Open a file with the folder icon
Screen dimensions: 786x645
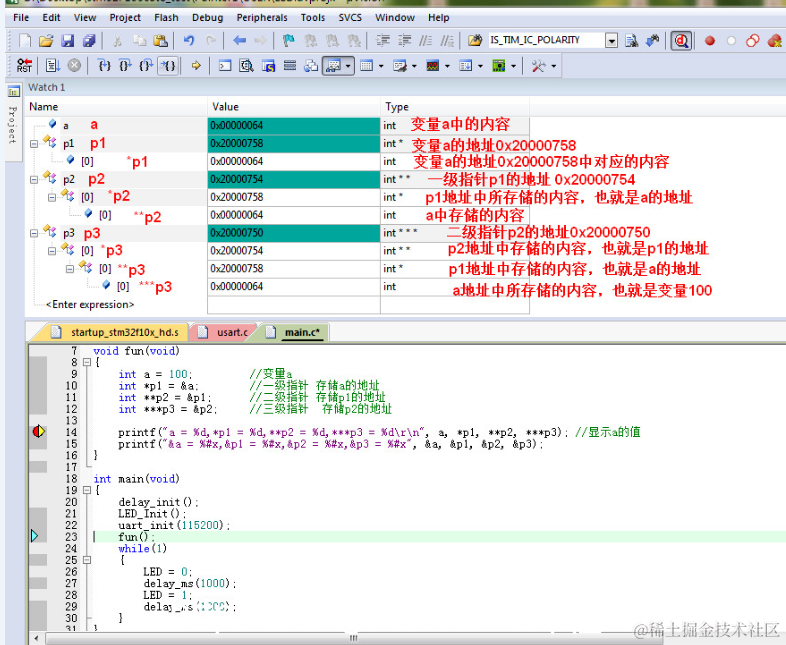tap(46, 41)
